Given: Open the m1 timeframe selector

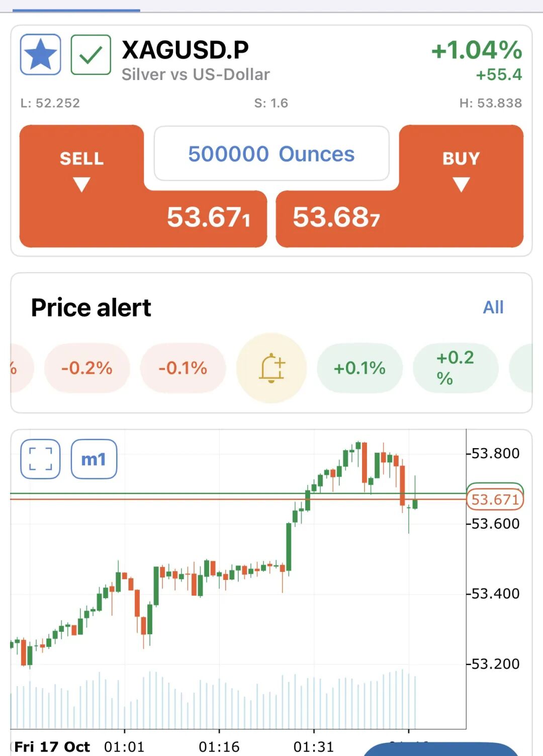Looking at the screenshot, I should point(94,459).
